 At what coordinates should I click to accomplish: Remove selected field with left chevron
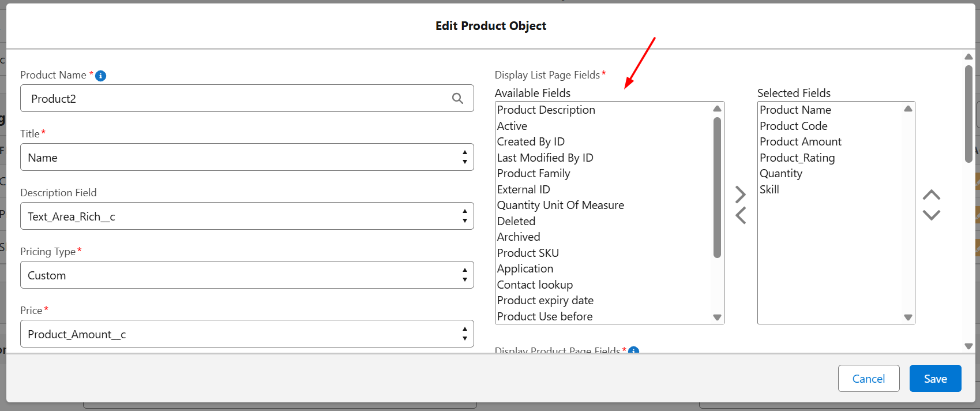click(741, 215)
